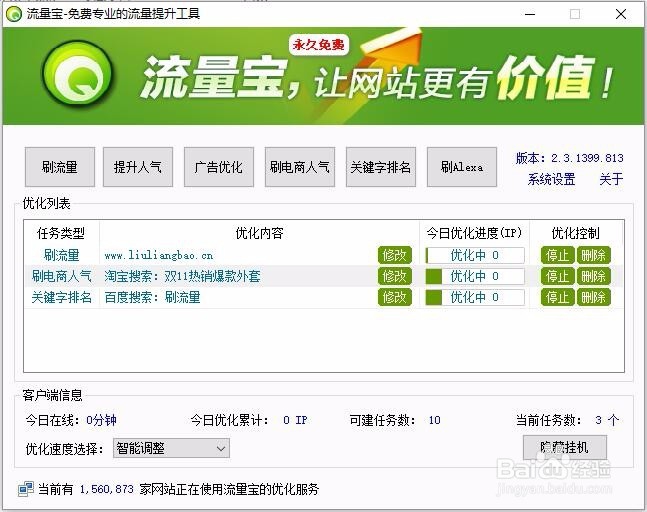The image size is (647, 512).
Task: Select 百度搜索:刷流量 entry
Action: [152, 297]
